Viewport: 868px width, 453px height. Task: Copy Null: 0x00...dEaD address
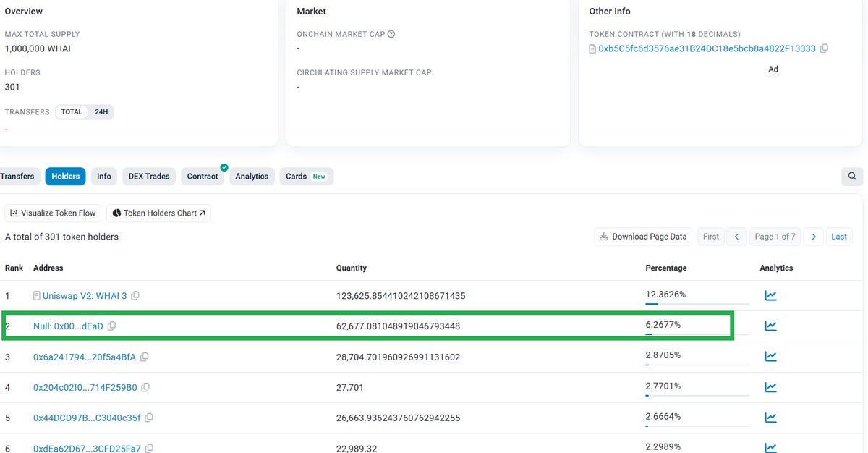click(111, 326)
